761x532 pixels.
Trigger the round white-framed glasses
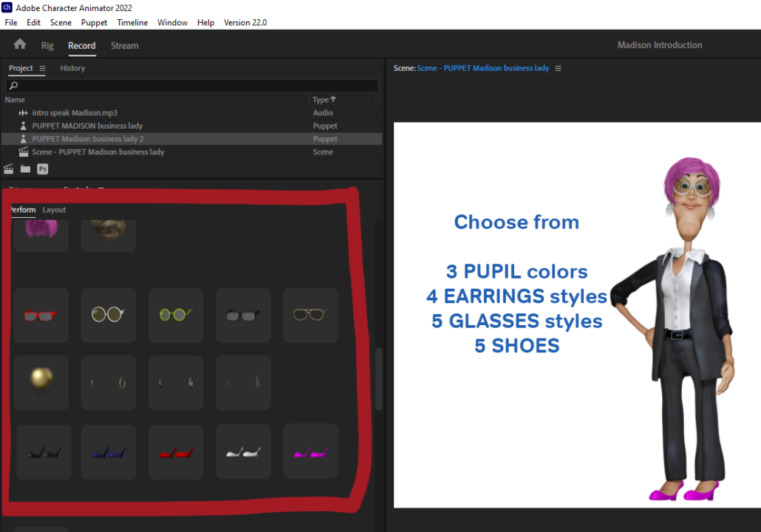[109, 316]
